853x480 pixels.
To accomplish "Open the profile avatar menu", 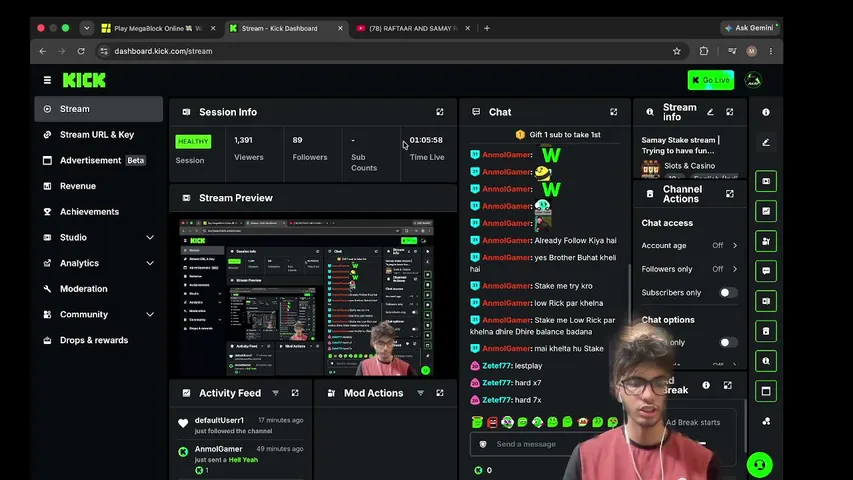I will pos(753,81).
